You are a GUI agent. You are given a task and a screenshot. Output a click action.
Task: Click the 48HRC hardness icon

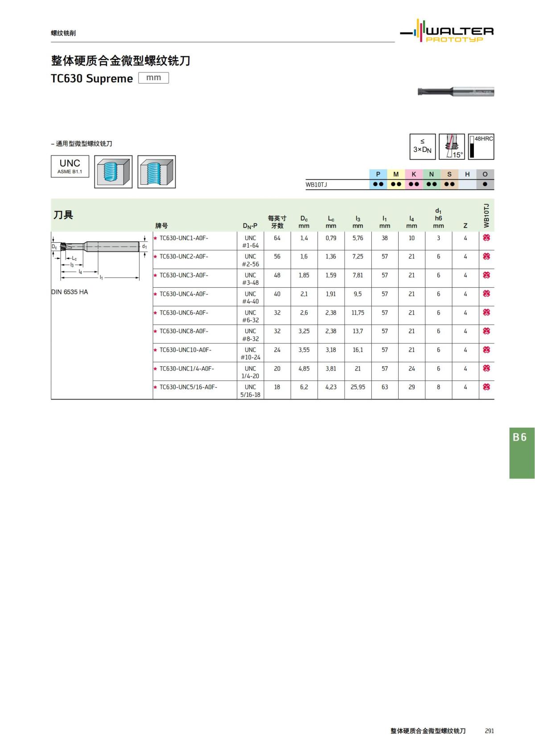click(481, 147)
